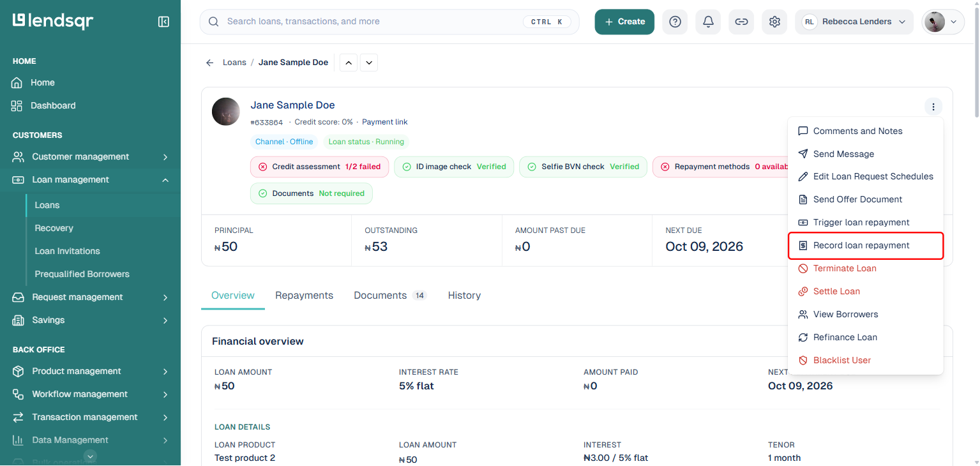Expand Customer management in sidebar
Image resolution: width=980 pixels, height=466 pixels.
pyautogui.click(x=90, y=156)
